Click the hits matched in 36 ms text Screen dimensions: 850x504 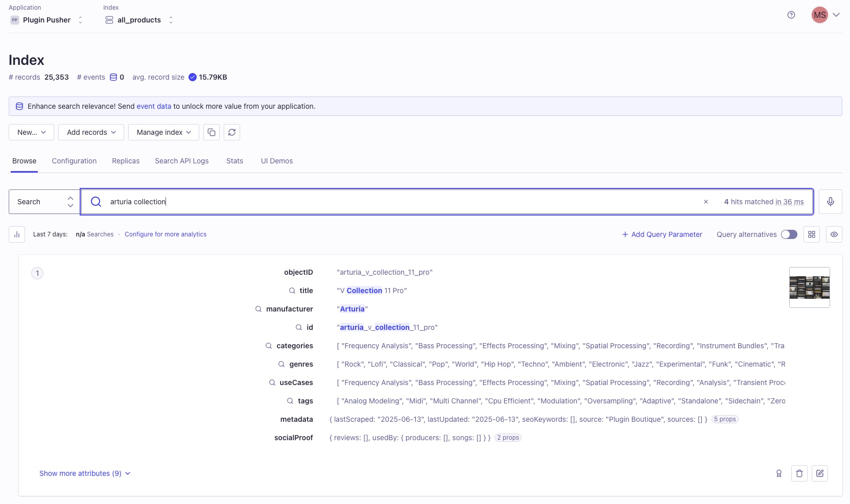click(764, 202)
